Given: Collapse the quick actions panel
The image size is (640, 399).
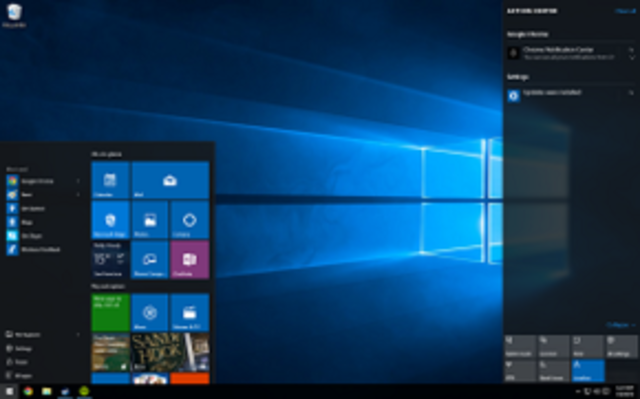Looking at the screenshot, I should [621, 325].
